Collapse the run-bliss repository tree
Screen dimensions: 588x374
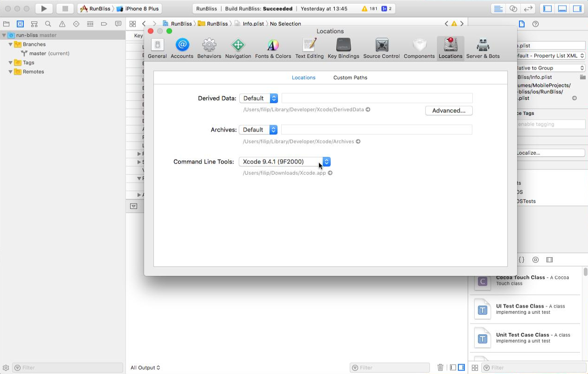pos(4,35)
